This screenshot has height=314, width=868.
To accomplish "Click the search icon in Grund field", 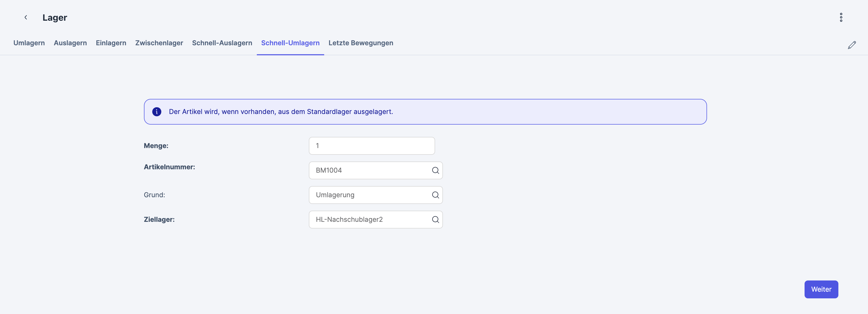I will (435, 195).
